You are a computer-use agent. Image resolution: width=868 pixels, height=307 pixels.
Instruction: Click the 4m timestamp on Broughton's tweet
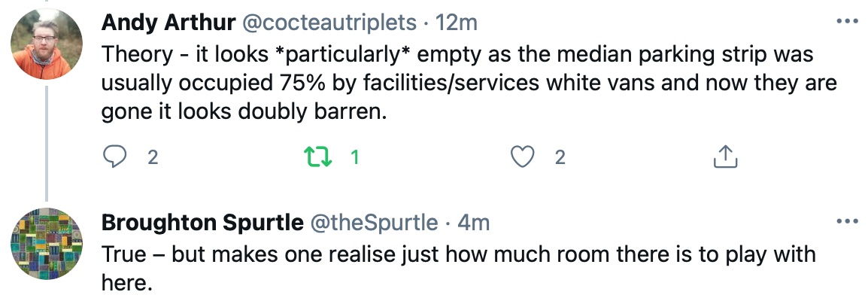pos(474,223)
